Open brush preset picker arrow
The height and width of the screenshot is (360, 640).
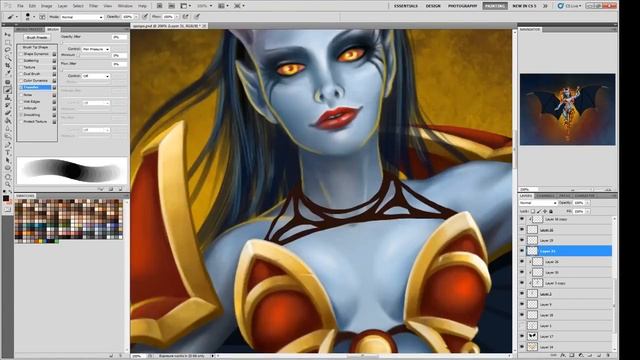34,17
